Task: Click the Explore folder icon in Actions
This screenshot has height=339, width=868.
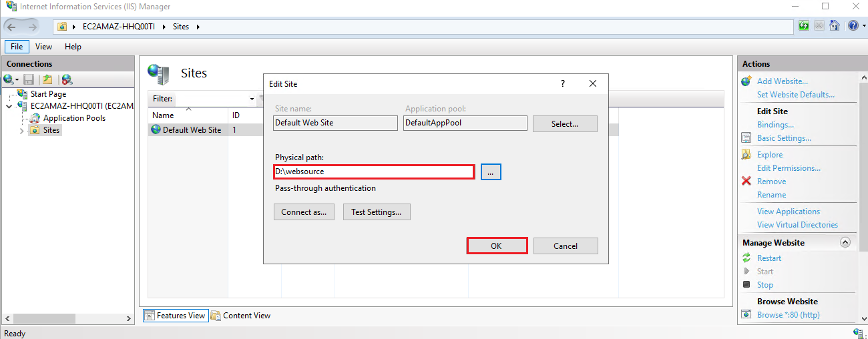Action: (746, 155)
